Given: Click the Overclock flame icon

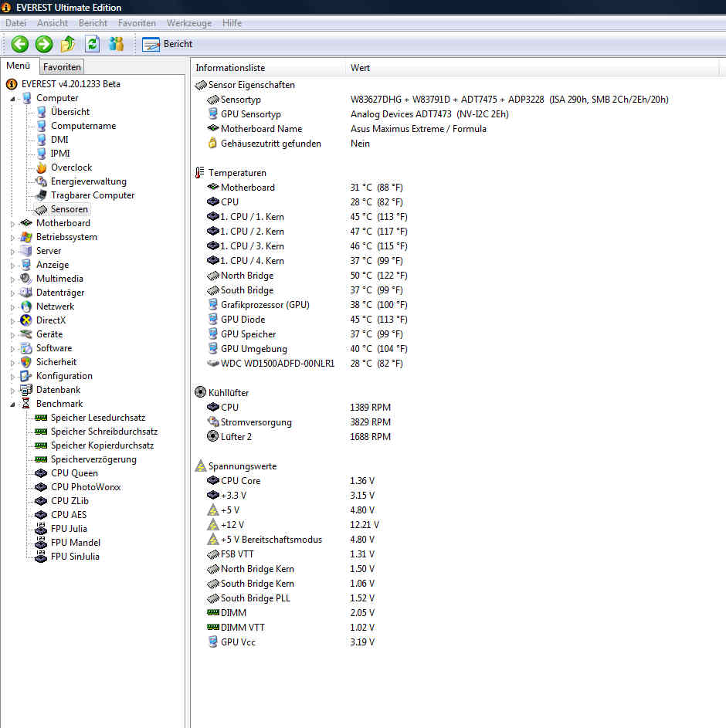Looking at the screenshot, I should (42, 168).
